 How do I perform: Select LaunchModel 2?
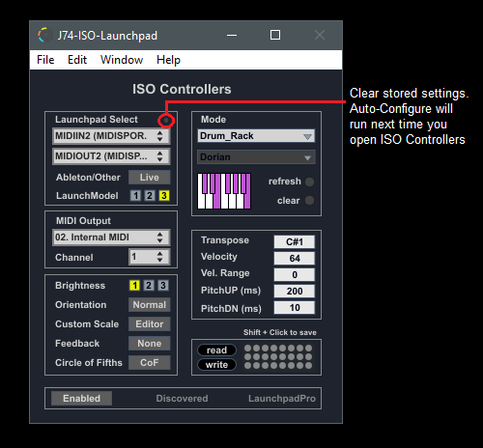(150, 195)
